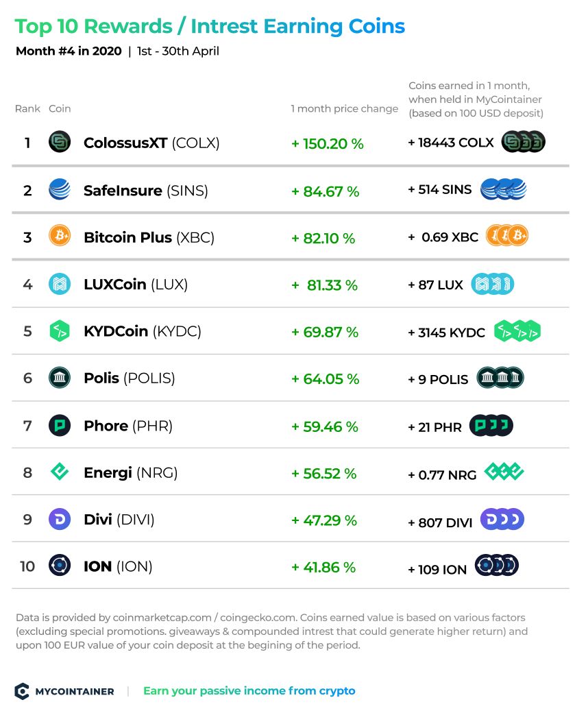This screenshot has height=724, width=588.
Task: Click the purple Divi logo icon
Action: point(60,520)
